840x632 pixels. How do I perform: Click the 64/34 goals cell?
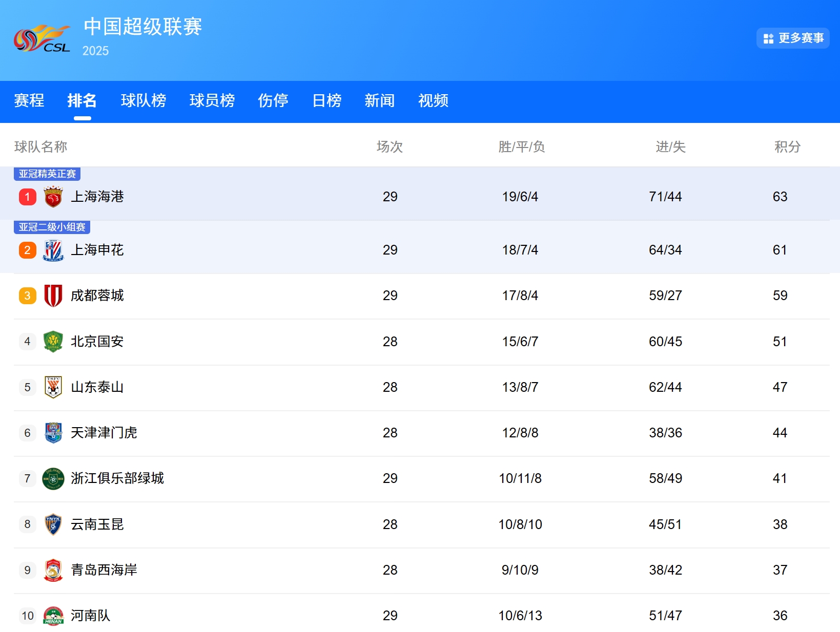coord(666,250)
